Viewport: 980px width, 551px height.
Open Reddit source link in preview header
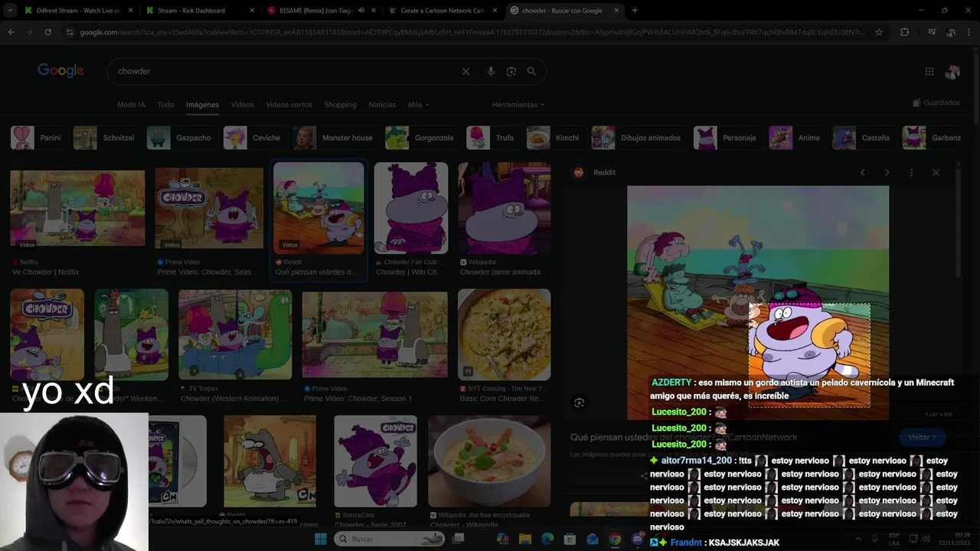point(604,172)
